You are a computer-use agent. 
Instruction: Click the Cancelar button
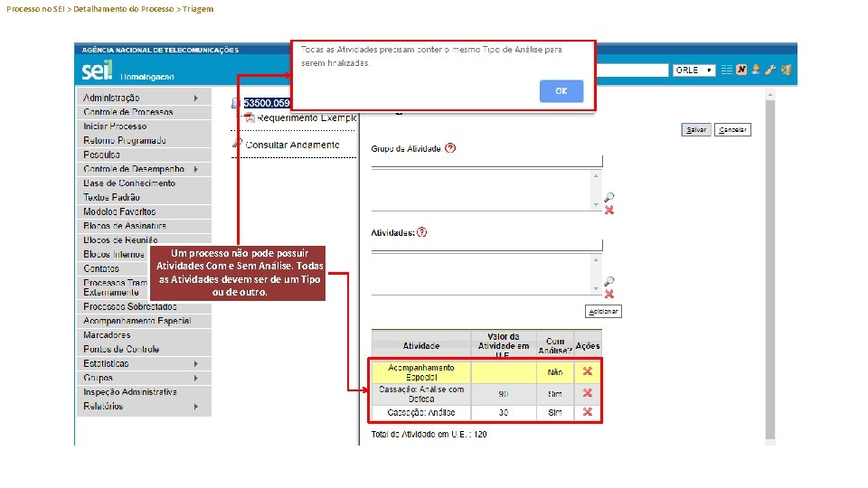(732, 129)
